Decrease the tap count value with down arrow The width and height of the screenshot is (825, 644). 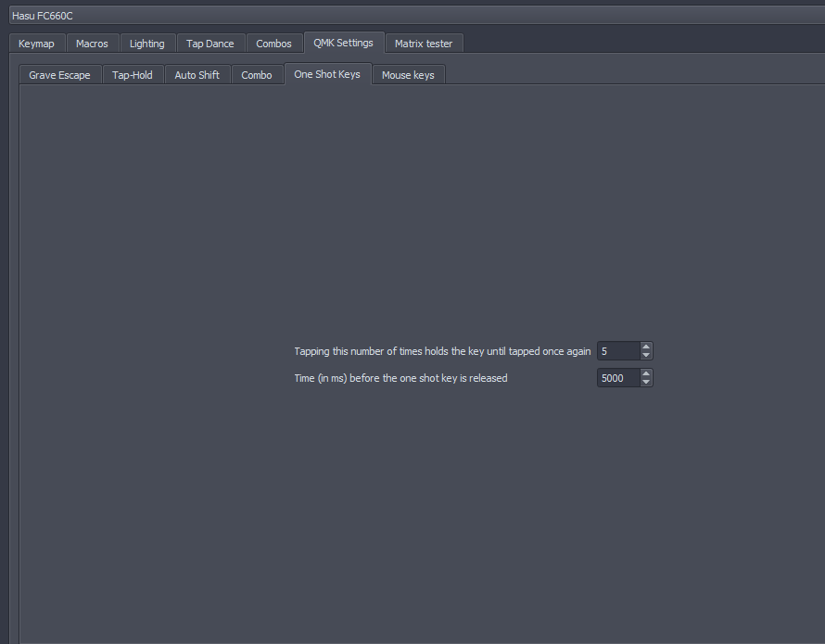(x=646, y=355)
